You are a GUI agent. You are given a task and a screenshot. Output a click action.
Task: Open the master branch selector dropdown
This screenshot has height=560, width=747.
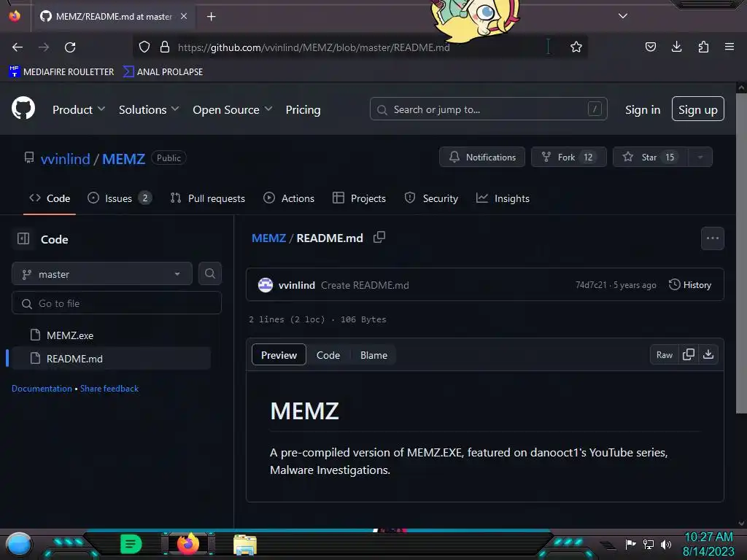102,274
